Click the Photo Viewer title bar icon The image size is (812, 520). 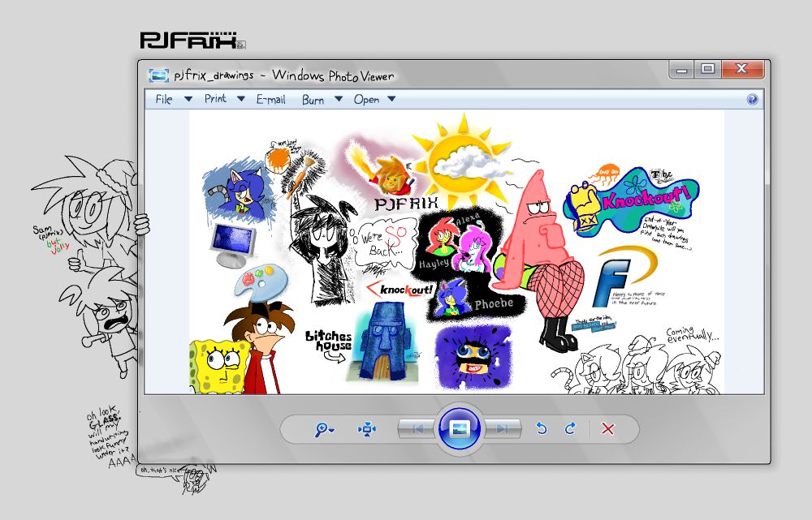(x=158, y=75)
